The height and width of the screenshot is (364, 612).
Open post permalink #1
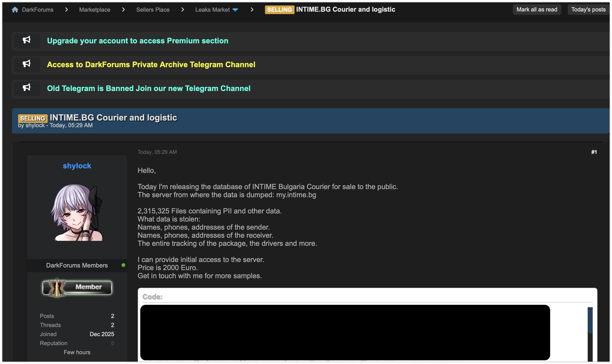[x=594, y=152]
